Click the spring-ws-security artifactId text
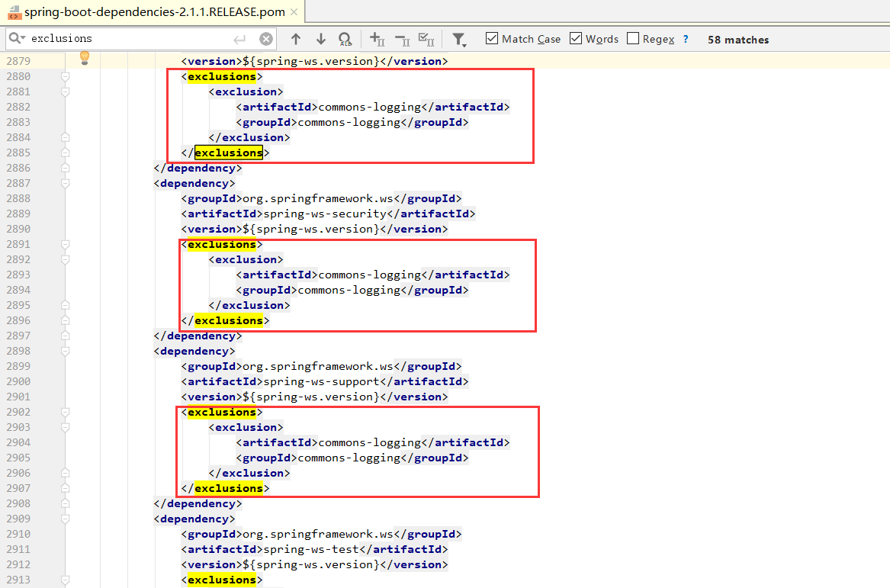890x588 pixels. click(x=325, y=214)
